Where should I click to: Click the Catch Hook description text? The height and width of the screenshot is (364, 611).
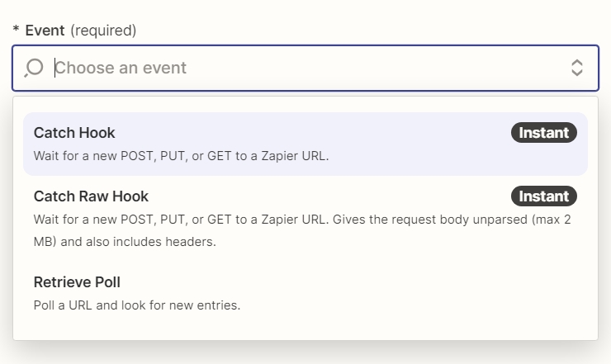coord(181,156)
